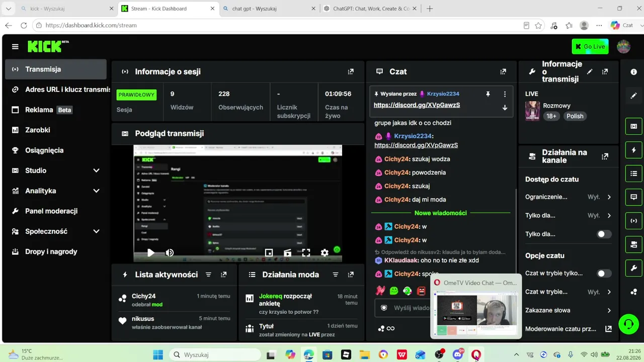
Task: Open the pinned message three-dot menu
Action: 505,94
